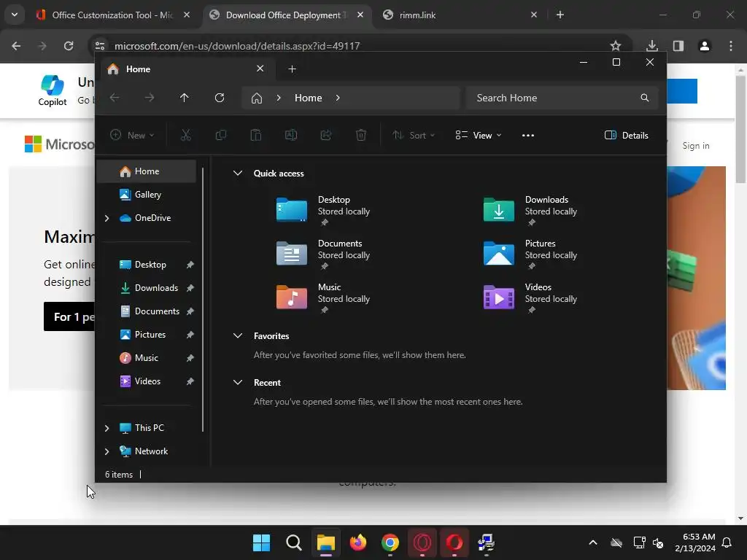Select Music in the navigation sidebar
This screenshot has height=560, width=747.
coord(147,357)
